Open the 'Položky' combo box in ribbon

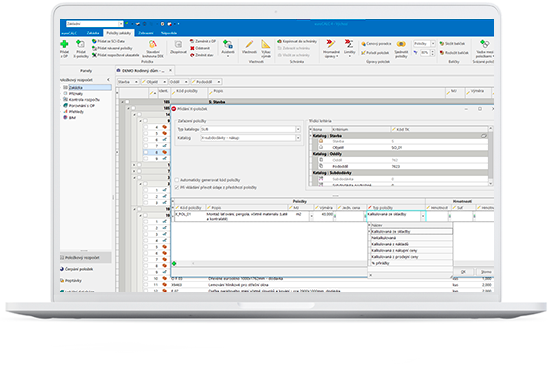pyautogui.click(x=424, y=43)
